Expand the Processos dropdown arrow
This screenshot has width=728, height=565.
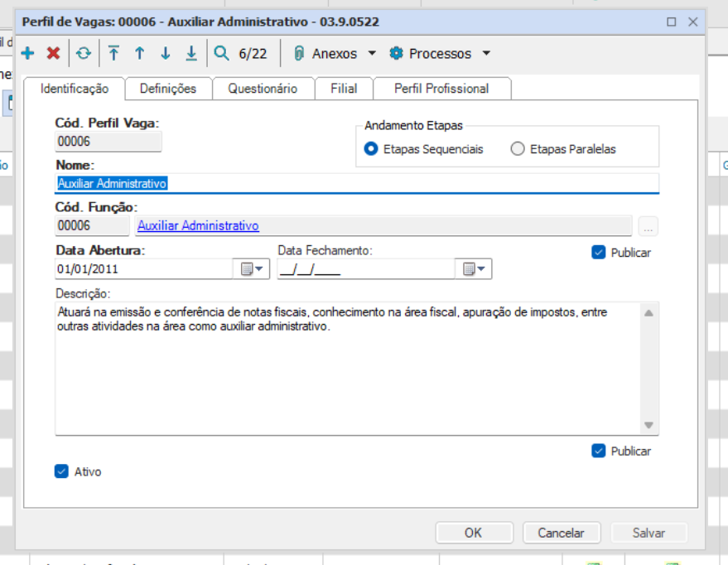tap(486, 53)
